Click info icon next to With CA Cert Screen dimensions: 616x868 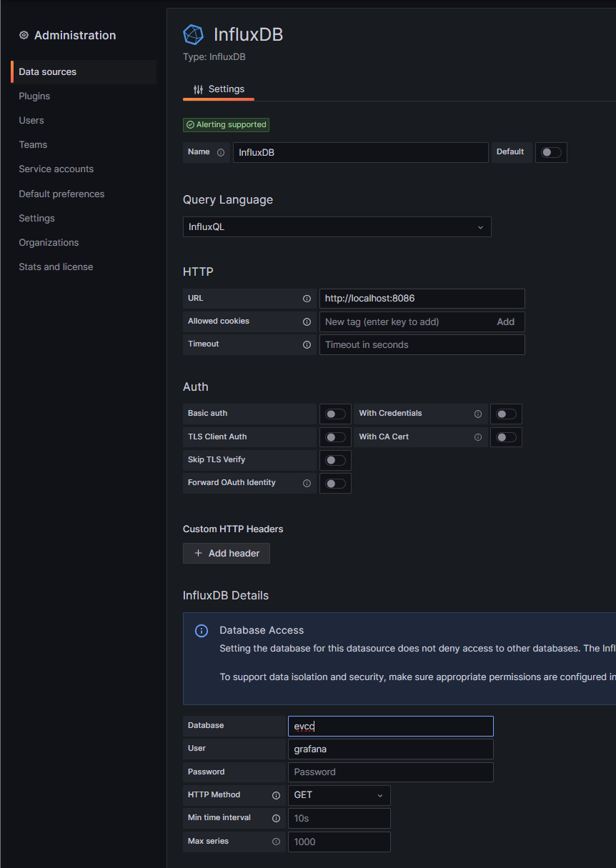(x=478, y=437)
